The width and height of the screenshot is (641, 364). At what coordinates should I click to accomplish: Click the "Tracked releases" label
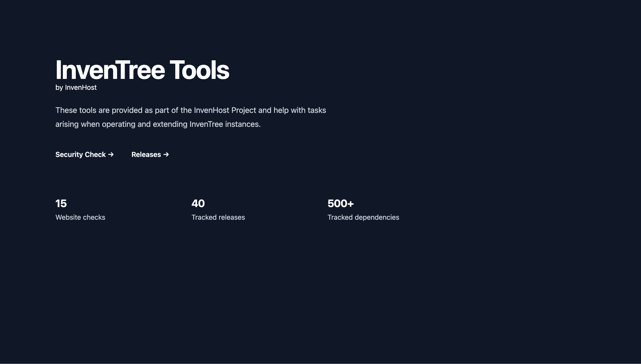[218, 217]
